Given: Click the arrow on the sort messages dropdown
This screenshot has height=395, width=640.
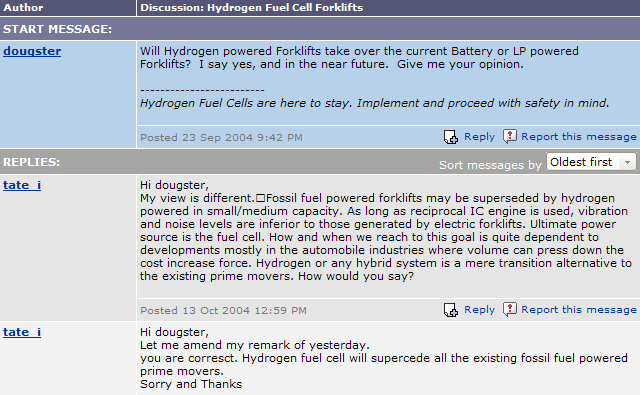Looking at the screenshot, I should coord(627,162).
